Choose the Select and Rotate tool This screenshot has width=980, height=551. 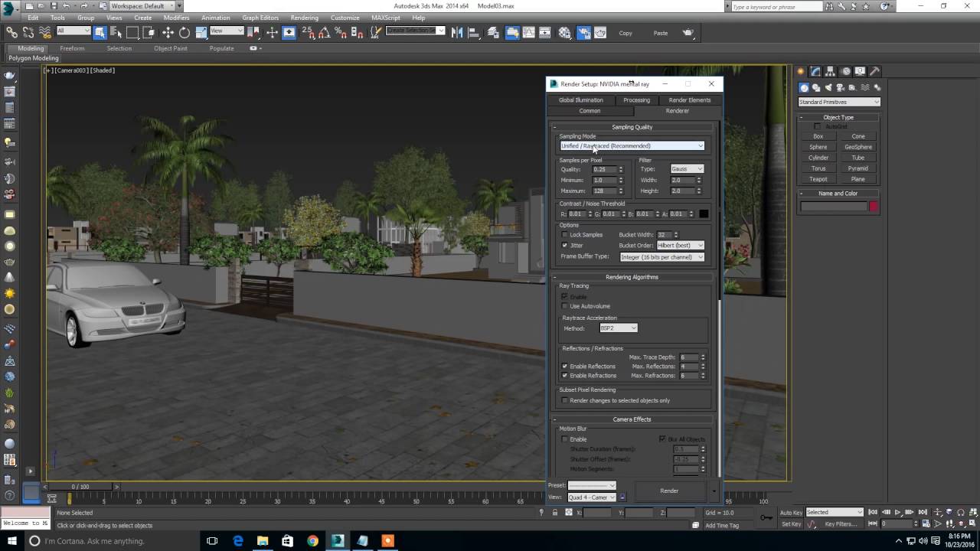185,33
